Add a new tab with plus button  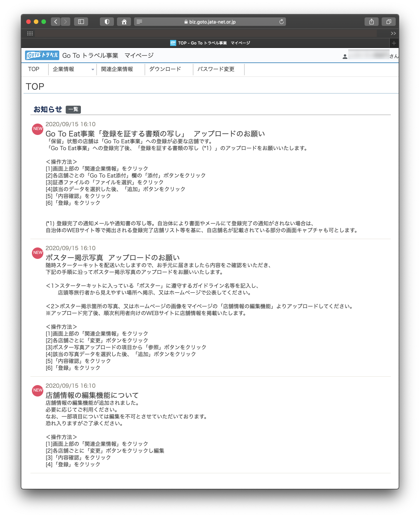394,43
